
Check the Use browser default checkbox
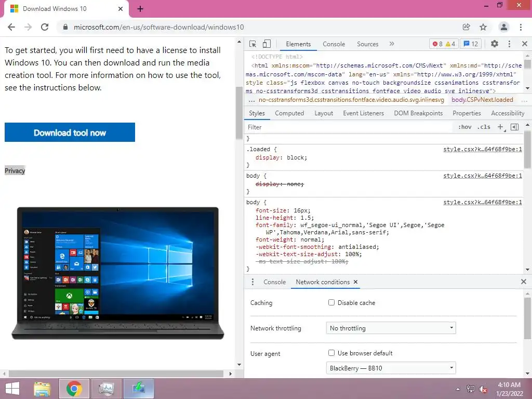point(331,353)
